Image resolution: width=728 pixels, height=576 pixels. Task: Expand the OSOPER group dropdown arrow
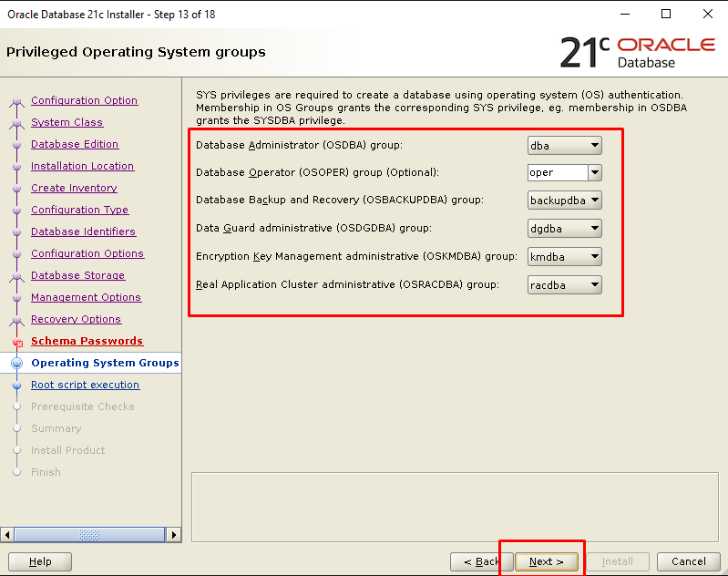pos(595,173)
